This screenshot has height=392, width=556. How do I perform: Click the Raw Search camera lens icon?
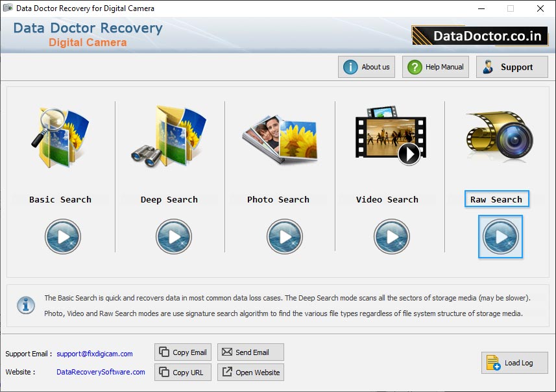click(x=499, y=137)
